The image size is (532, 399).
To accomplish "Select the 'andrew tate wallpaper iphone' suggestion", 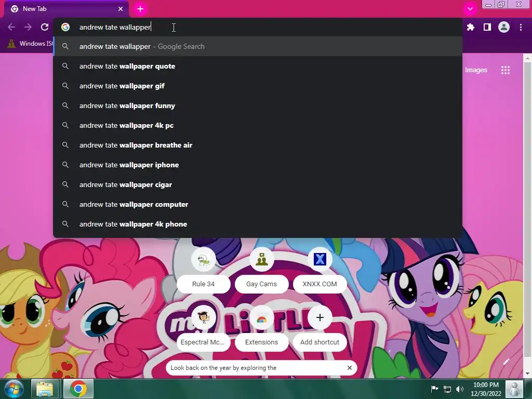I will (x=258, y=165).
